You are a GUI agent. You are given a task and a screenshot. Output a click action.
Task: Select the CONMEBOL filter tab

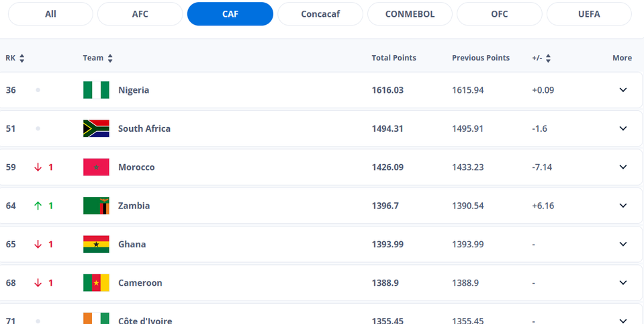410,14
